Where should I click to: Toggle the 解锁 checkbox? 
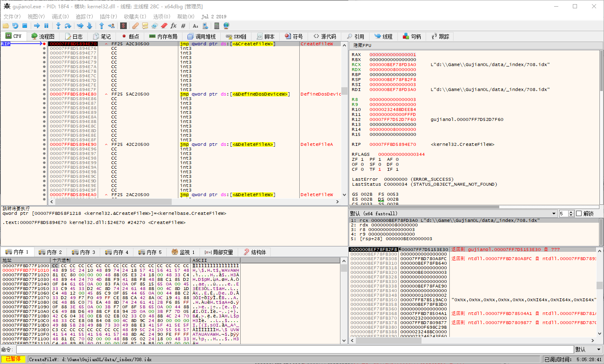tap(579, 214)
